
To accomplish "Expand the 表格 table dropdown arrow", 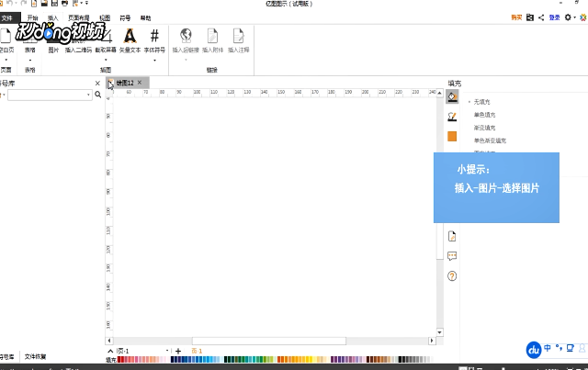I will [x=30, y=60].
